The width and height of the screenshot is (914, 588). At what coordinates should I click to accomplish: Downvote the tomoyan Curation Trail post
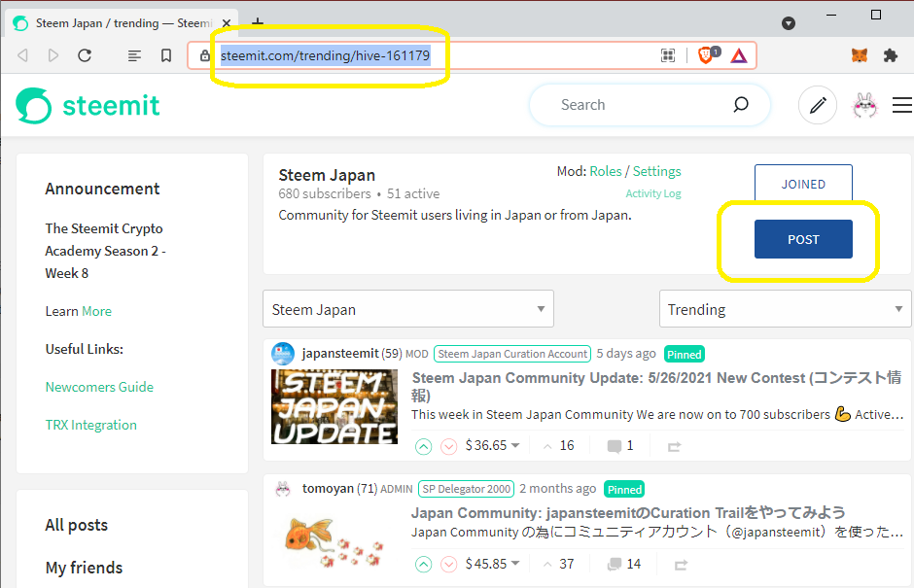[448, 564]
